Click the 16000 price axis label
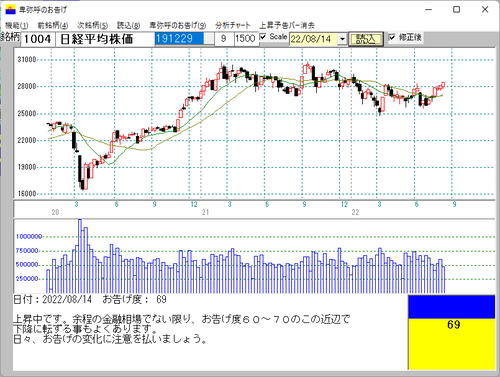Viewport: 500px width, 377px height. pyautogui.click(x=27, y=194)
